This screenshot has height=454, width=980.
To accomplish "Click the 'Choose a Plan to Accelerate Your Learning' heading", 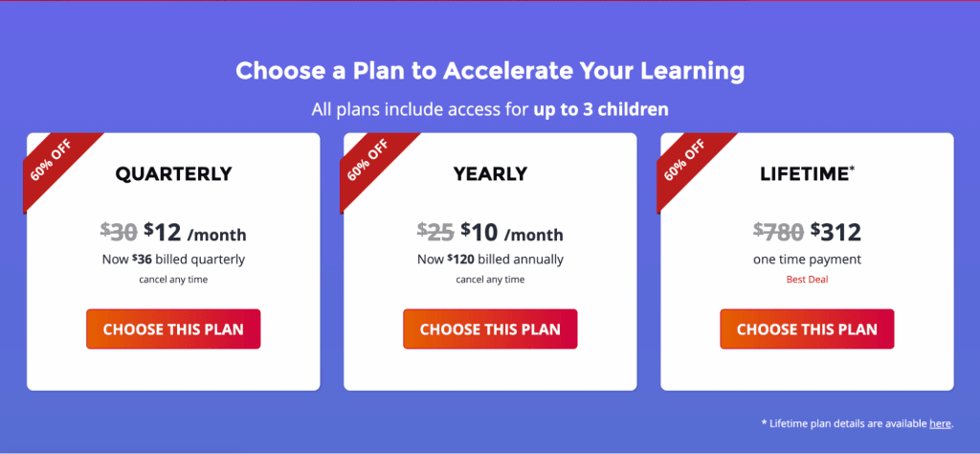I will click(x=490, y=71).
